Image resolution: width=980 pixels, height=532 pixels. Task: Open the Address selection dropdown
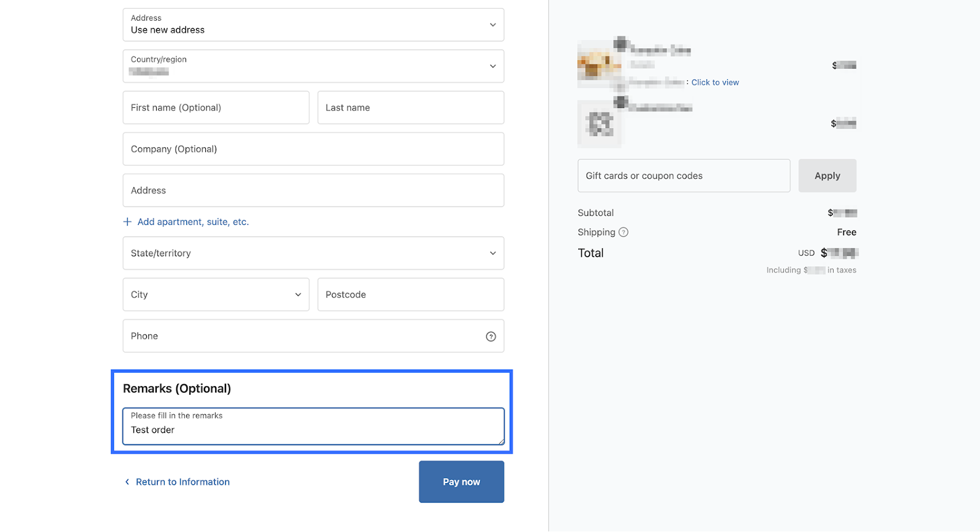(313, 25)
